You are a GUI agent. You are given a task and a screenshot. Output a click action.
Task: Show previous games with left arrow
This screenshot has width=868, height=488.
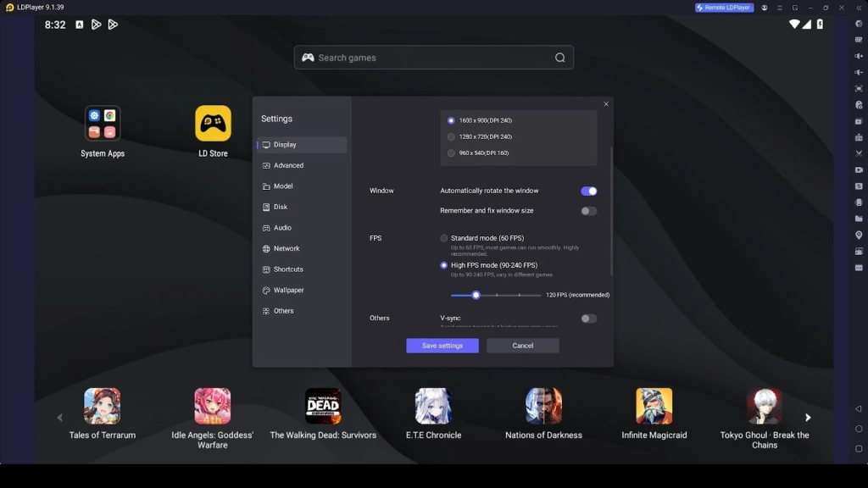(60, 417)
